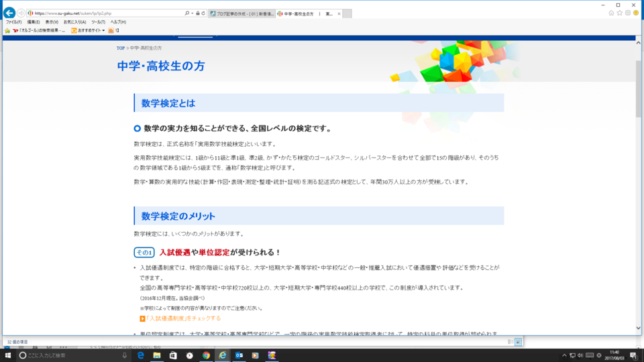
Task: Open Favorites with the star icon
Action: tap(619, 13)
